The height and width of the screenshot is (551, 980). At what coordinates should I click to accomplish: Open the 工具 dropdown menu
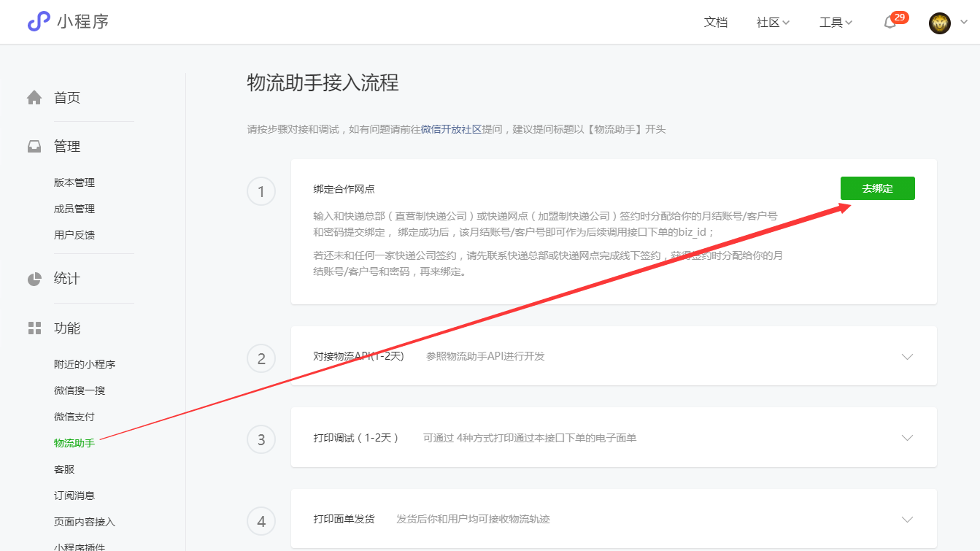click(x=836, y=23)
